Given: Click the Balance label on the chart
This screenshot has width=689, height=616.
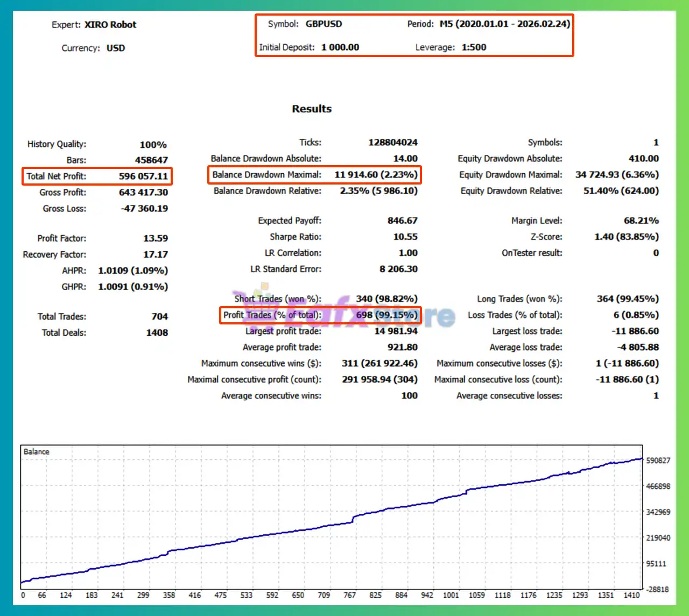Looking at the screenshot, I should click(x=37, y=452).
